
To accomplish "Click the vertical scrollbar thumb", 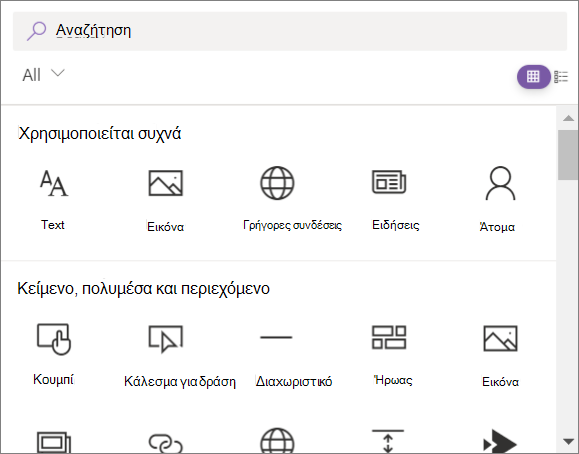I will coord(568,155).
